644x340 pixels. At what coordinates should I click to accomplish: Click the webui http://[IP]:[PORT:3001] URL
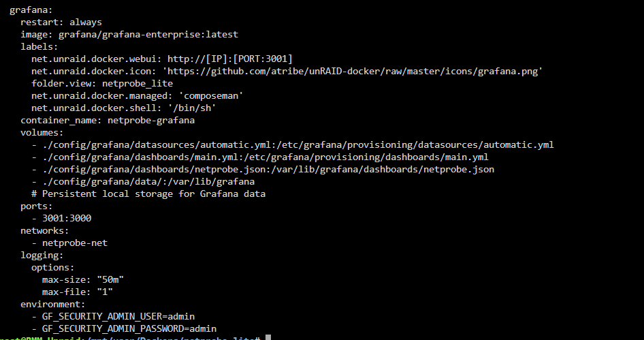(230, 59)
